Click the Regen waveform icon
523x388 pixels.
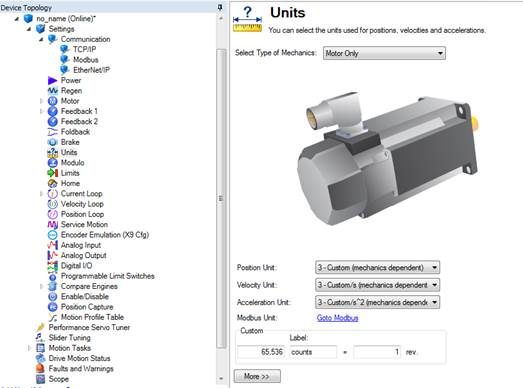(x=52, y=91)
